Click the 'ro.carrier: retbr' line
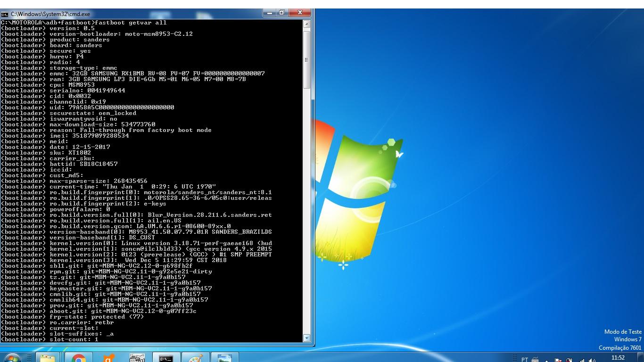644x362 pixels. click(57, 322)
